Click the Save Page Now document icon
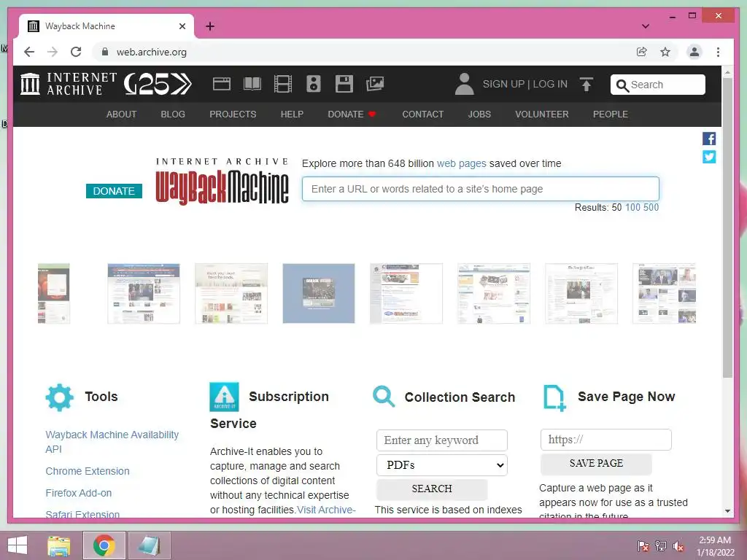The width and height of the screenshot is (747, 560). [554, 397]
